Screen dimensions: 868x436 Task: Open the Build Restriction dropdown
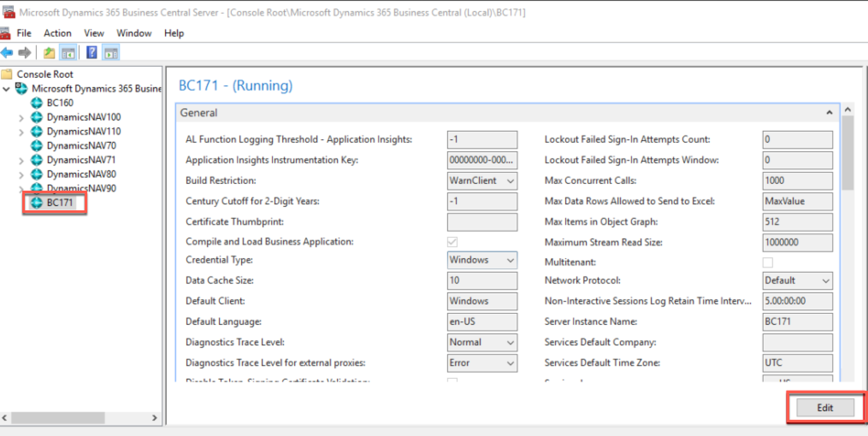482,181
